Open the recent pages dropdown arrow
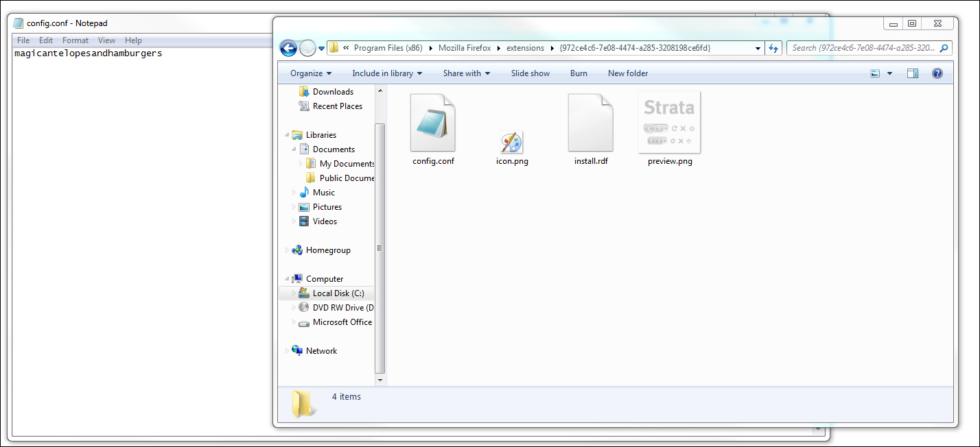Image resolution: width=980 pixels, height=447 pixels. (x=321, y=49)
